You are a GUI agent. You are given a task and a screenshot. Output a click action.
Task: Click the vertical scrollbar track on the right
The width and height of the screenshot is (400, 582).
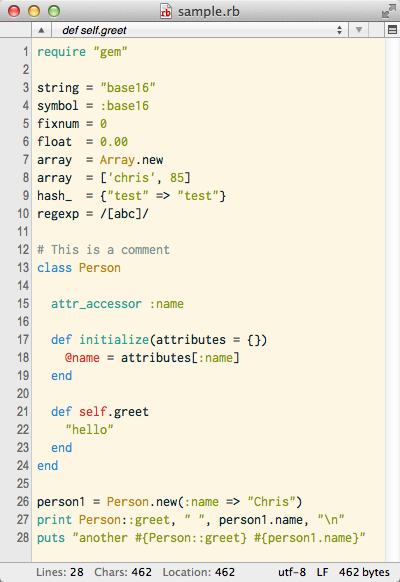point(393,299)
